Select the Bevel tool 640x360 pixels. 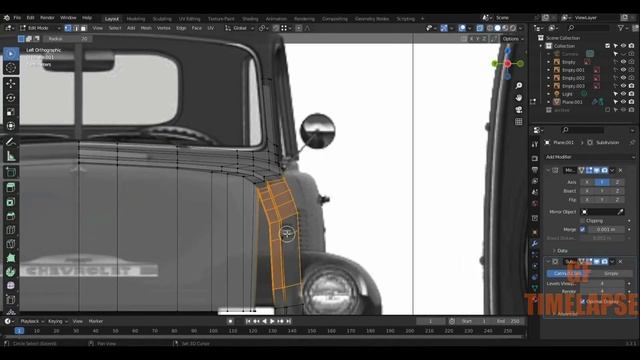click(11, 216)
